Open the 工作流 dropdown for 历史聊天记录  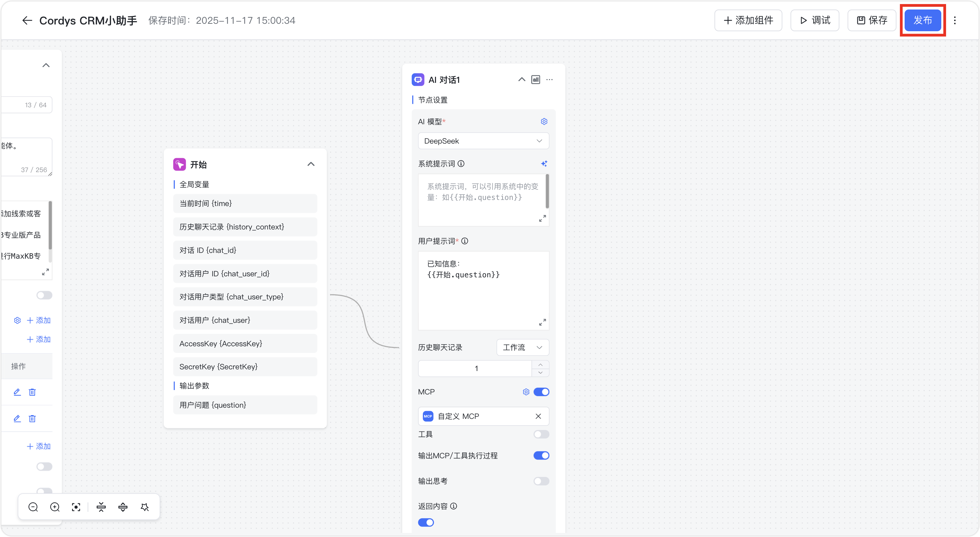click(x=522, y=347)
